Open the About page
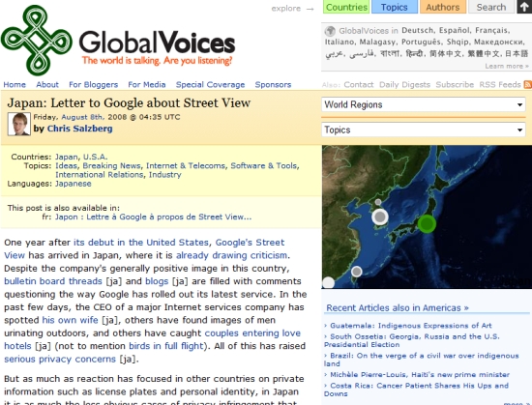Screen dimensions: 532x405 tap(47, 84)
